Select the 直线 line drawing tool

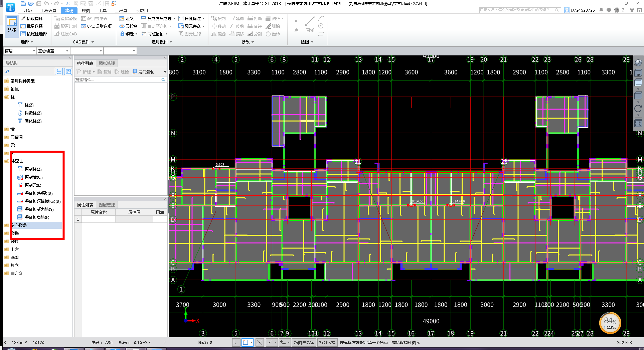click(310, 25)
